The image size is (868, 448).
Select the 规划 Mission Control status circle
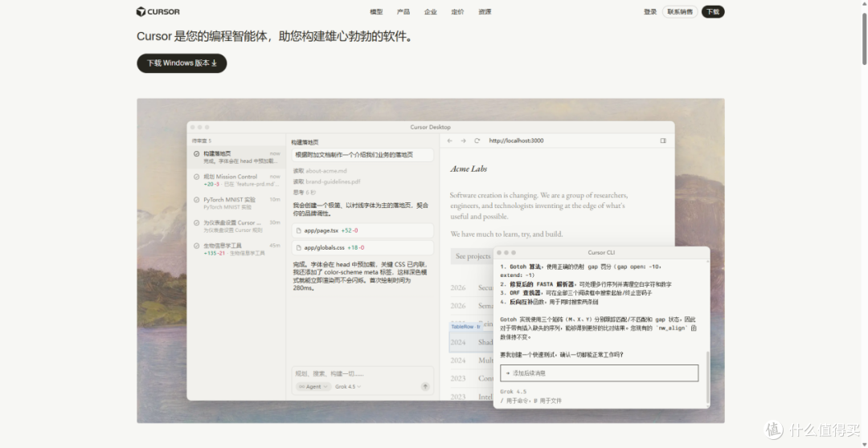(197, 177)
